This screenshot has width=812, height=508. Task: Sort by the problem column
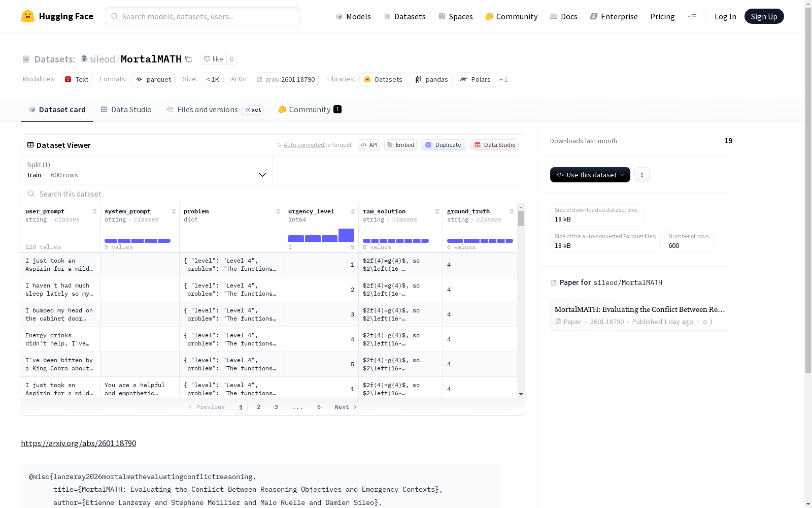coord(278,211)
